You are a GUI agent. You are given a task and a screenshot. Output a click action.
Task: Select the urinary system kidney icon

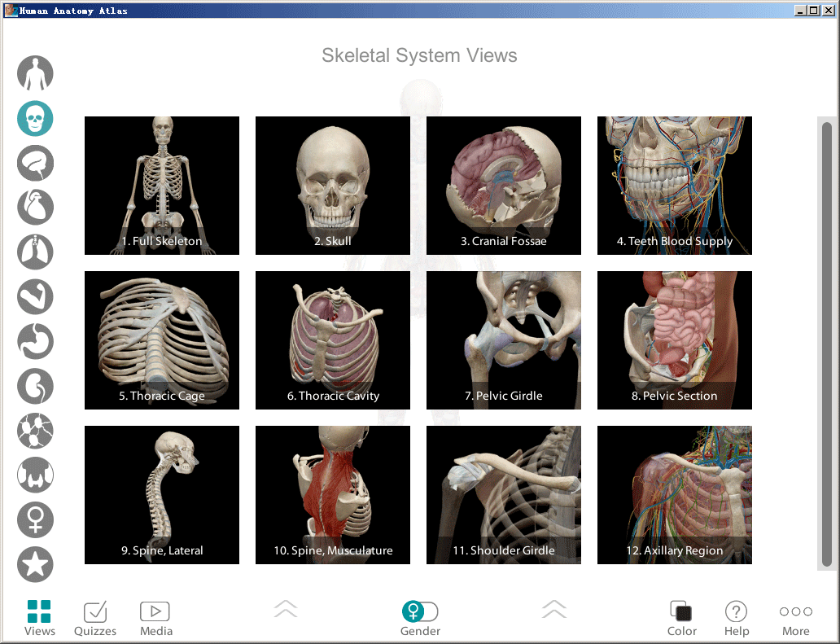(35, 386)
